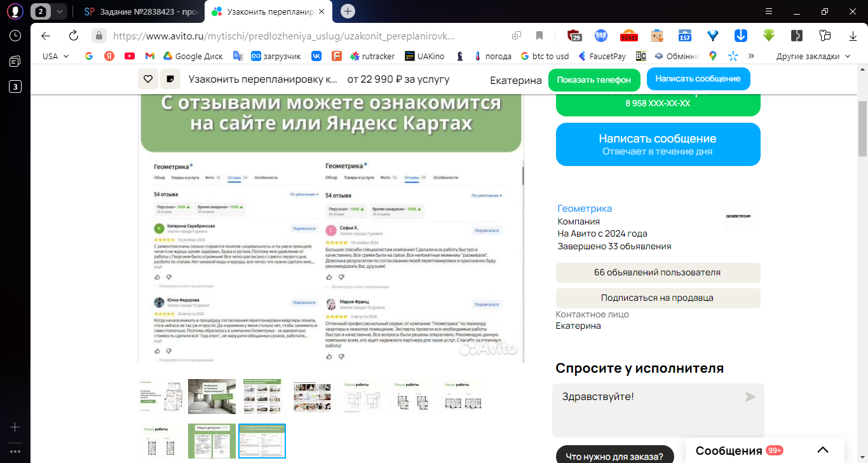Bookmark this page using the address bar flag
Viewport: 868px width, 463px height.
pos(539,36)
